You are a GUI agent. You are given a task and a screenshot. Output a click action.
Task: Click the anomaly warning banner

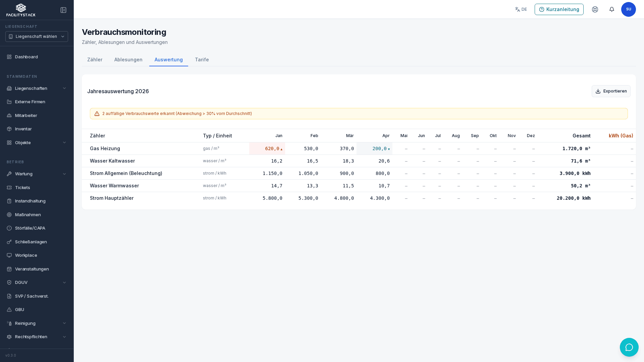click(359, 114)
